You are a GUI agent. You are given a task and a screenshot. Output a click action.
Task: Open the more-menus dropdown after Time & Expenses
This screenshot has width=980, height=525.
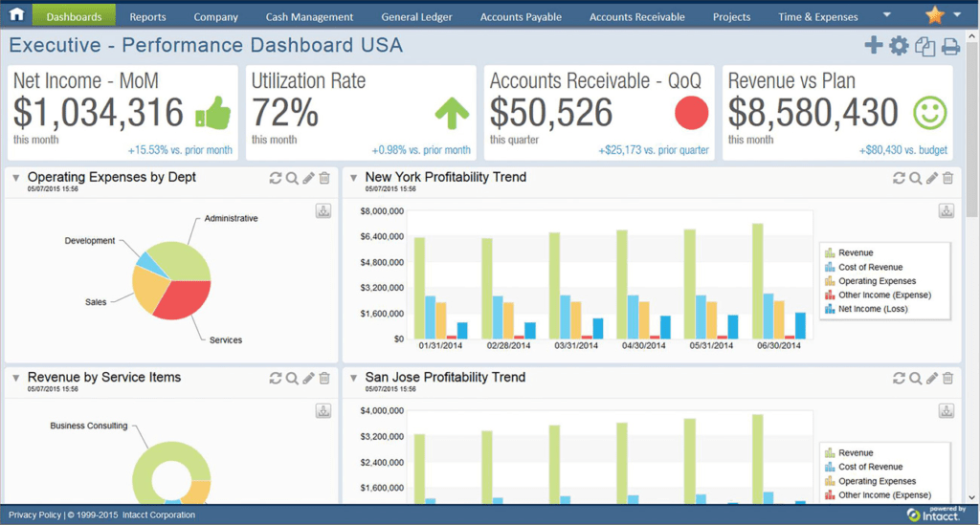[887, 14]
